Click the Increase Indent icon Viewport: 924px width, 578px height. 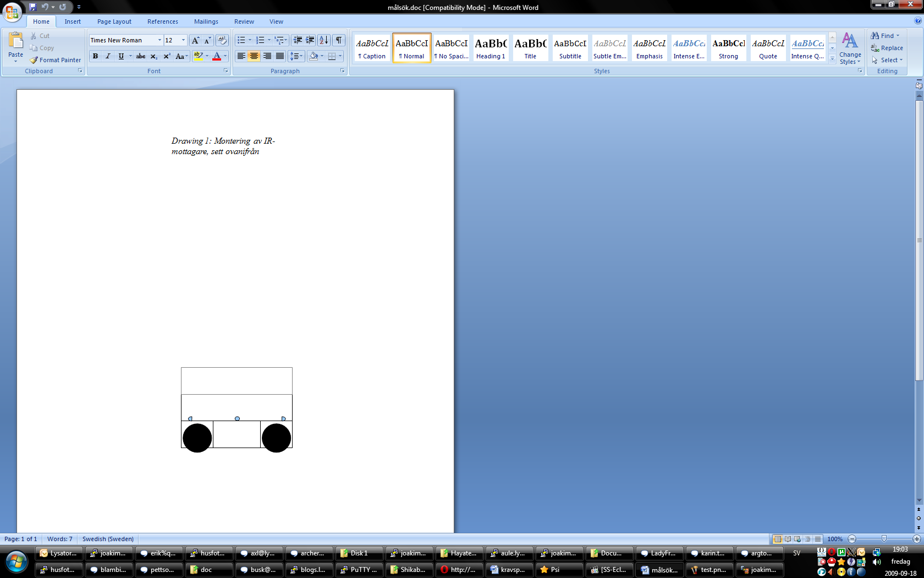(310, 40)
